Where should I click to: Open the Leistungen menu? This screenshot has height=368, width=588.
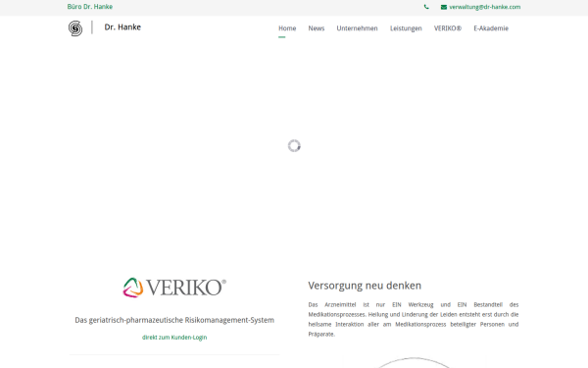(406, 28)
